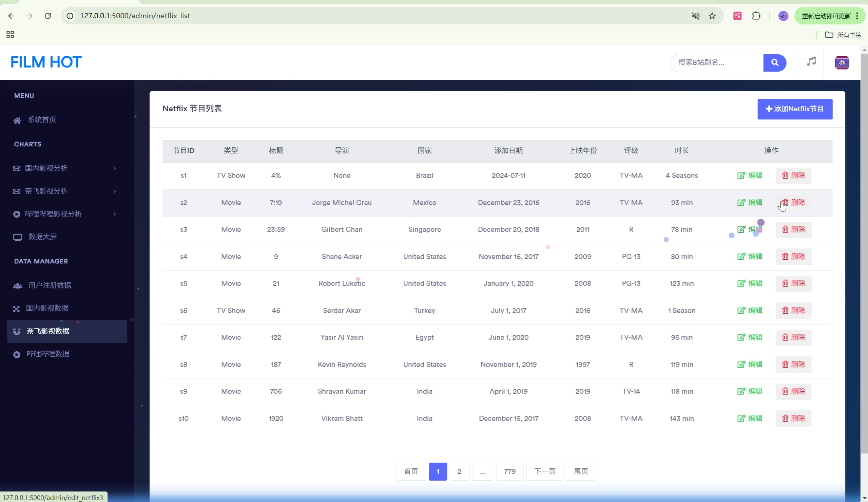Focus the 搜索B站剧名 search field
Screen dimensions: 868x502
716,62
